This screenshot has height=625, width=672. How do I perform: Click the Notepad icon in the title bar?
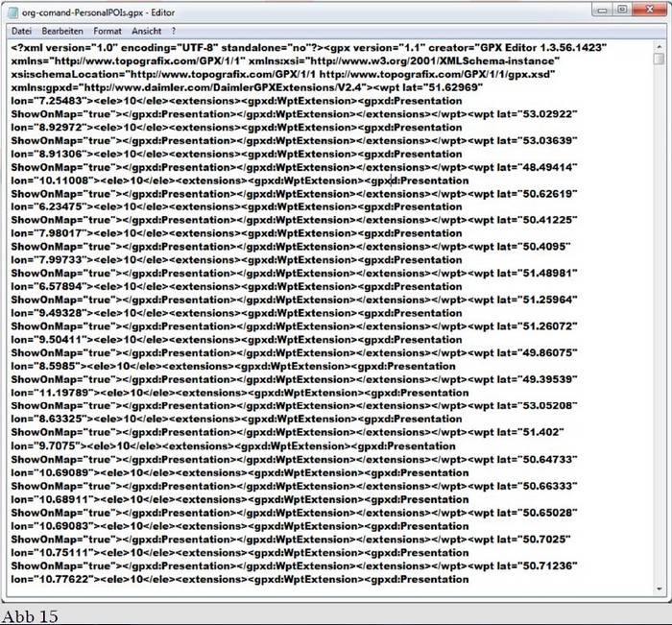(13, 12)
